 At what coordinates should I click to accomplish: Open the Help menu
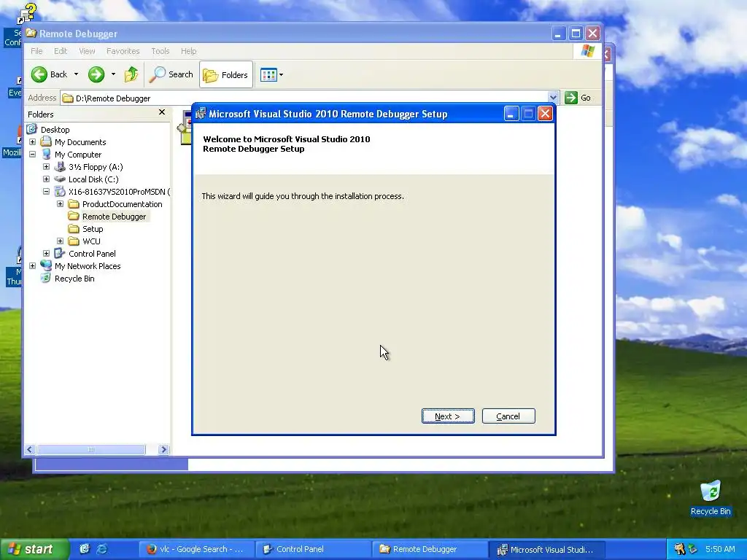189,51
